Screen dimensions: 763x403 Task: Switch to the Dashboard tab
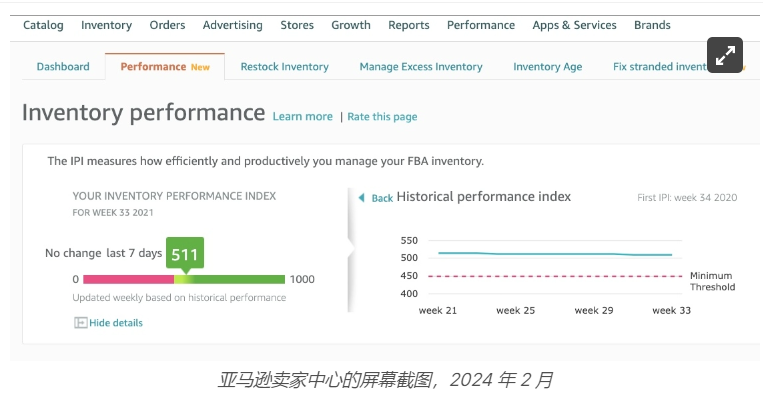[63, 67]
